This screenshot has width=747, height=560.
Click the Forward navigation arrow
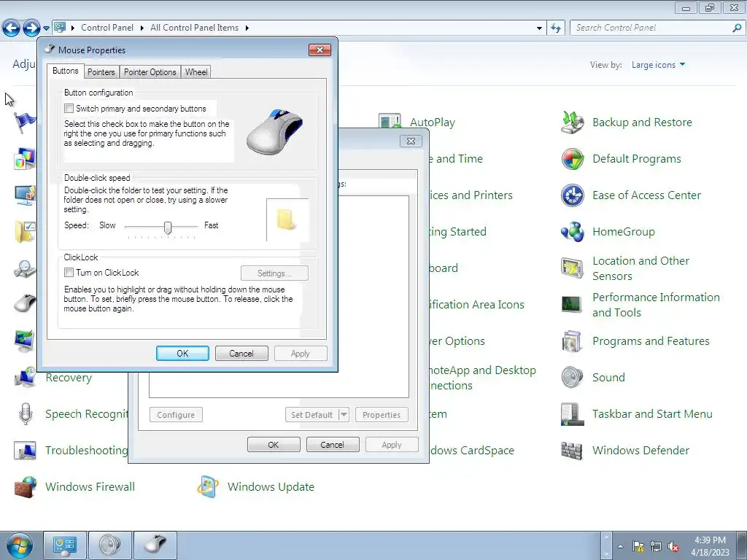pyautogui.click(x=31, y=28)
